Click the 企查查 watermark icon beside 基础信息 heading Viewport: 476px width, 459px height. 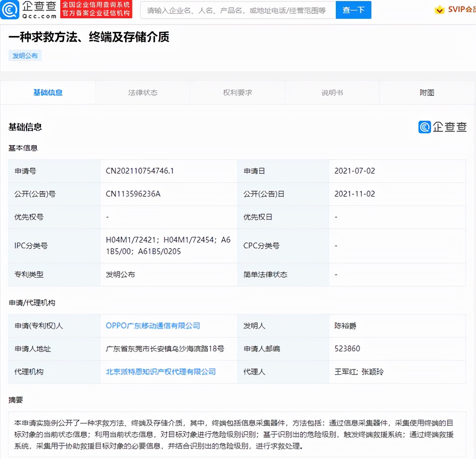(424, 127)
